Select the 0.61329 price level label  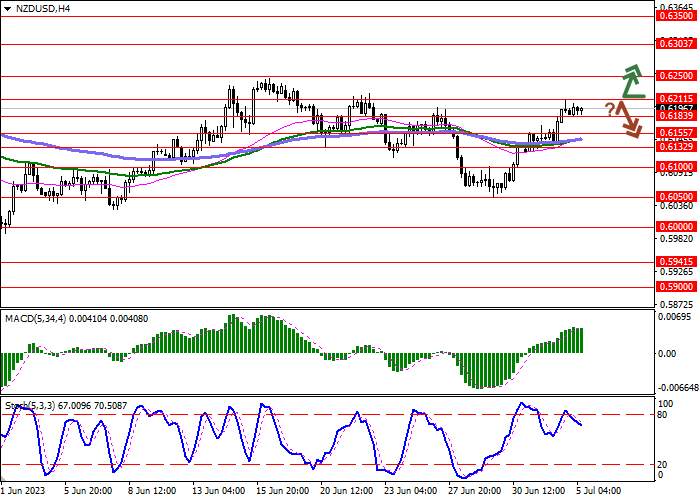[676, 147]
